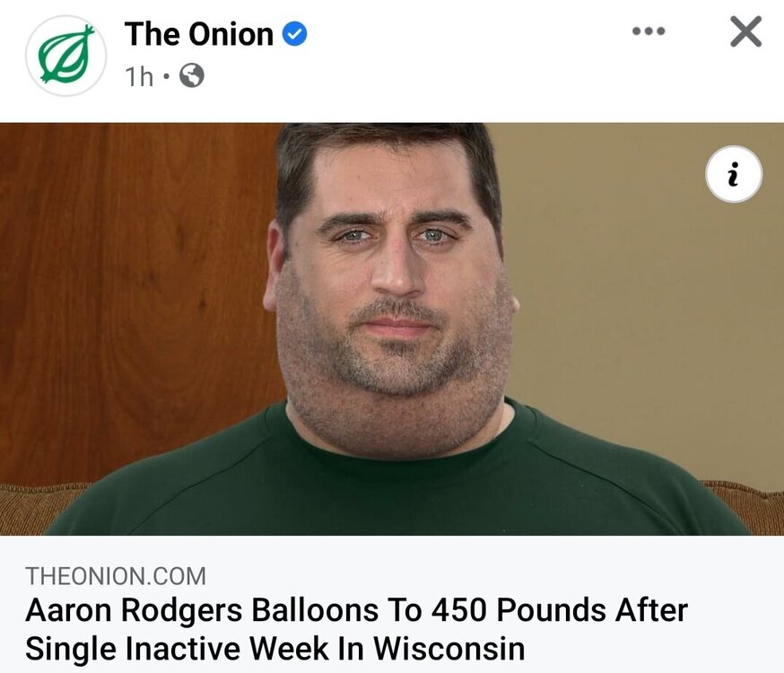Visit The Onion page from green onion avatar
The width and height of the screenshot is (784, 673).
click(66, 56)
